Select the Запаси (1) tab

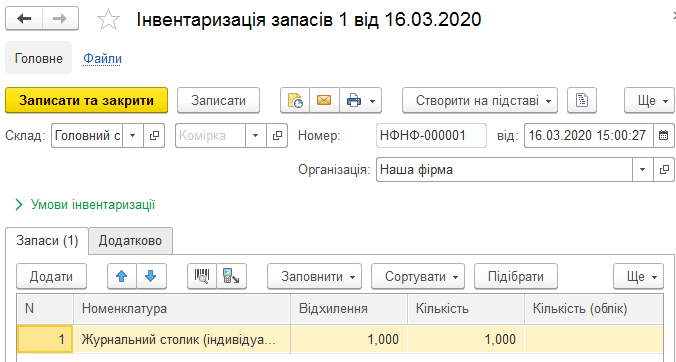tap(47, 240)
